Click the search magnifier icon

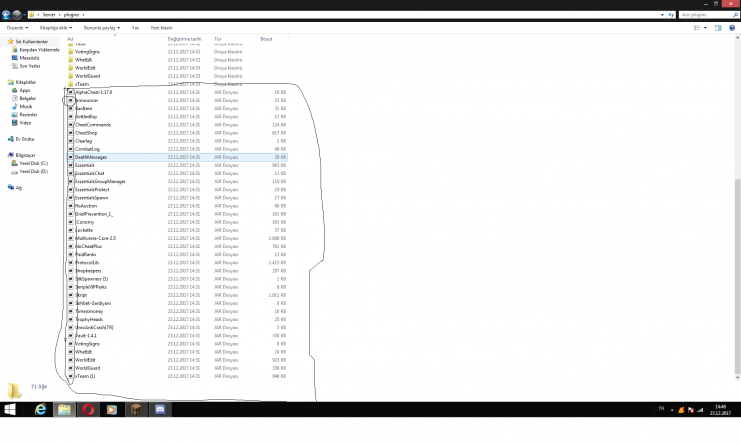click(735, 15)
